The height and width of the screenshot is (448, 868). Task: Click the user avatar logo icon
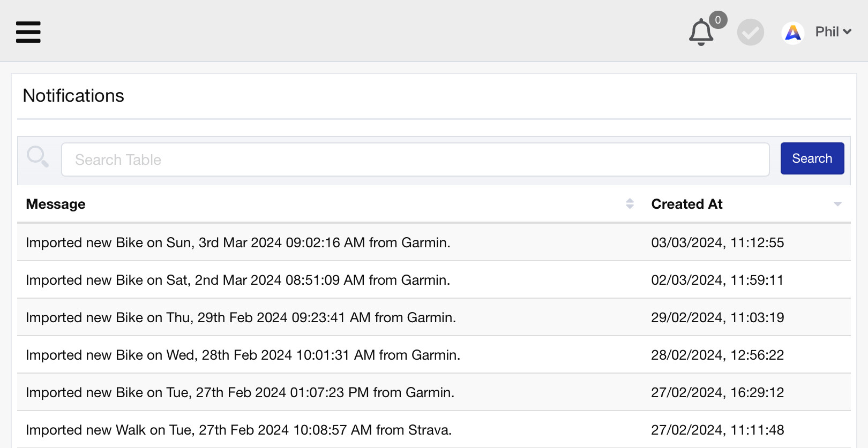point(792,33)
